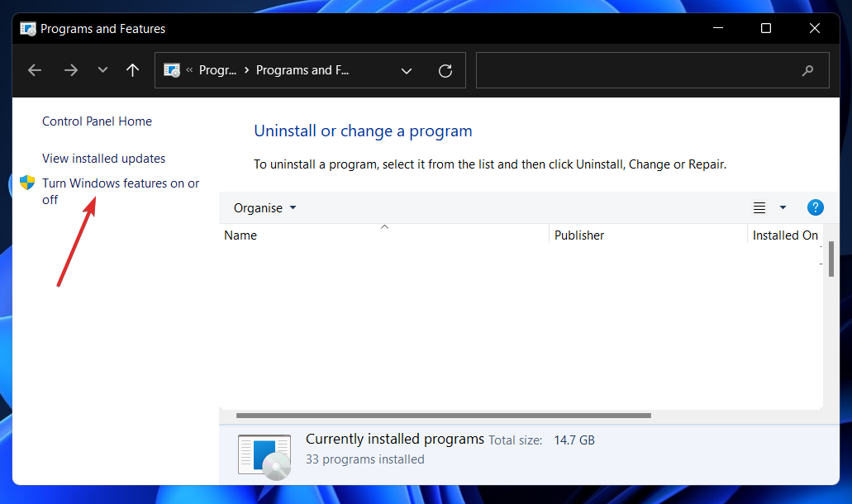
Task: Expand the more view options arrow
Action: [x=783, y=207]
